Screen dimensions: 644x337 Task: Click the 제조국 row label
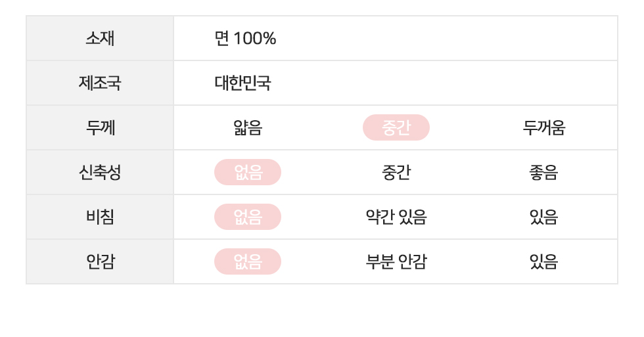click(100, 83)
